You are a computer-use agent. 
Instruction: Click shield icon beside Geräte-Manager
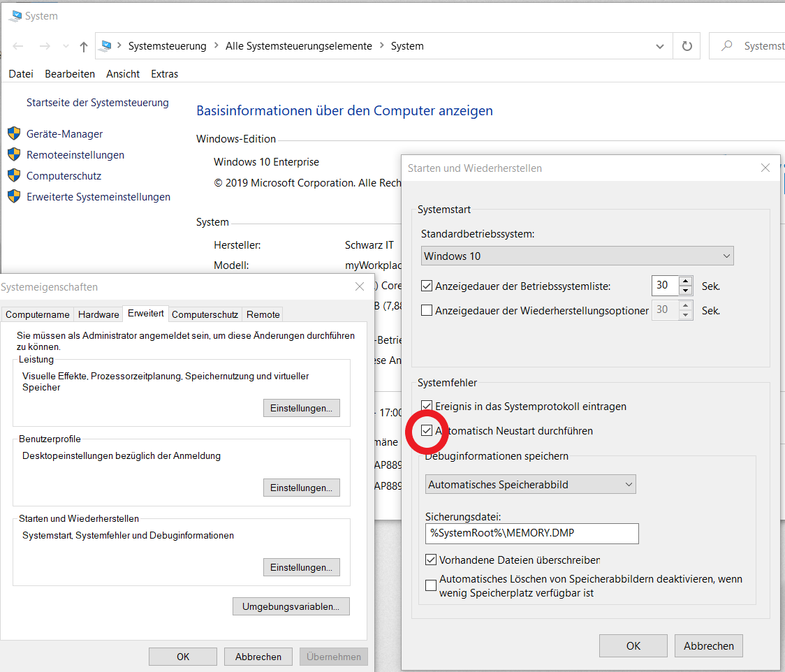(14, 133)
